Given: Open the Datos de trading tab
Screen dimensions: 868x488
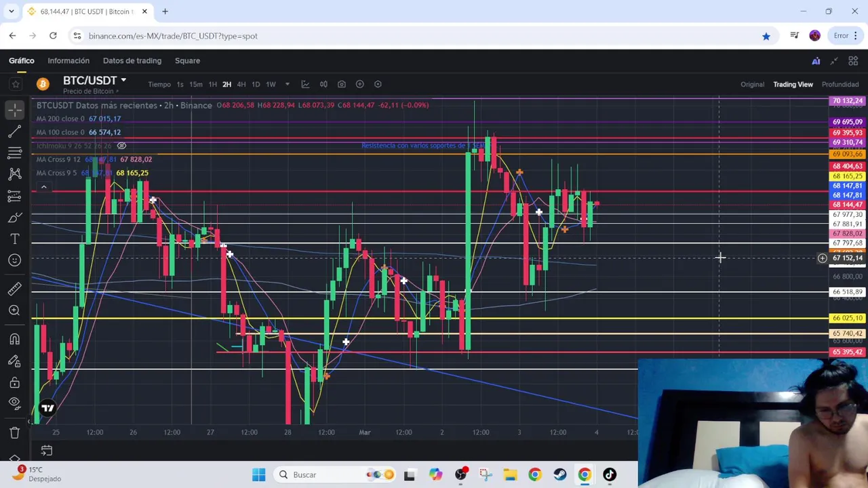Looking at the screenshot, I should [132, 60].
